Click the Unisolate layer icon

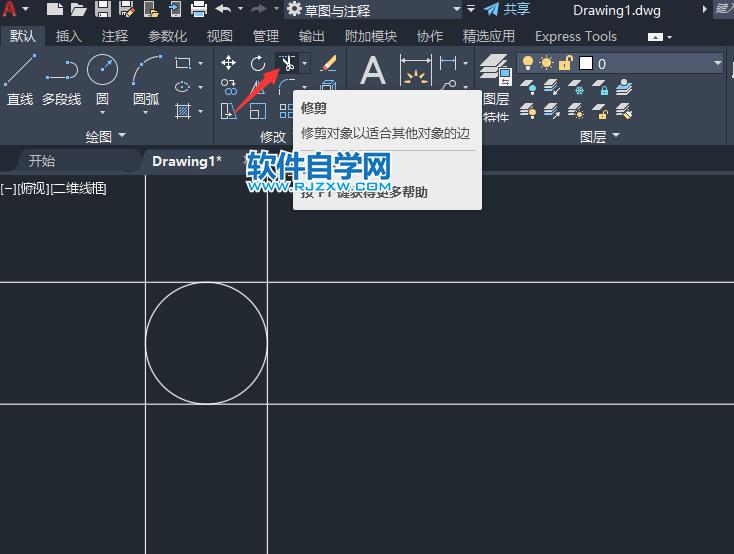coord(552,111)
